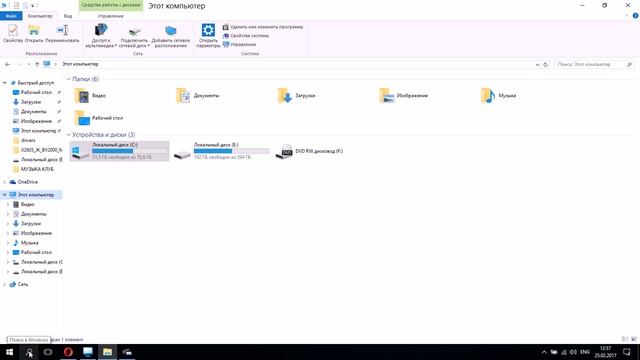Expand the OneDrive node
The image size is (640, 360).
(x=5, y=182)
